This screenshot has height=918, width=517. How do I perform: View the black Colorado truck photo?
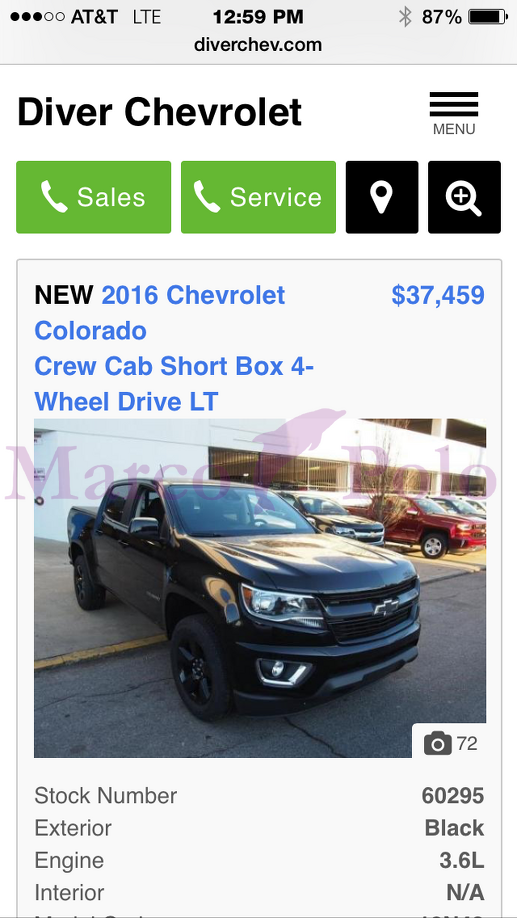click(260, 588)
